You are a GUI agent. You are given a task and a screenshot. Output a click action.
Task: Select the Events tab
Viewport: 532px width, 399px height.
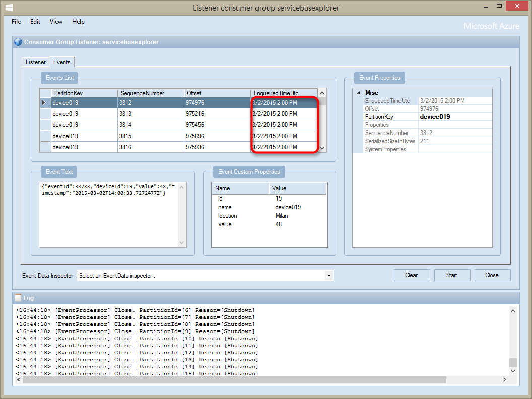(62, 62)
